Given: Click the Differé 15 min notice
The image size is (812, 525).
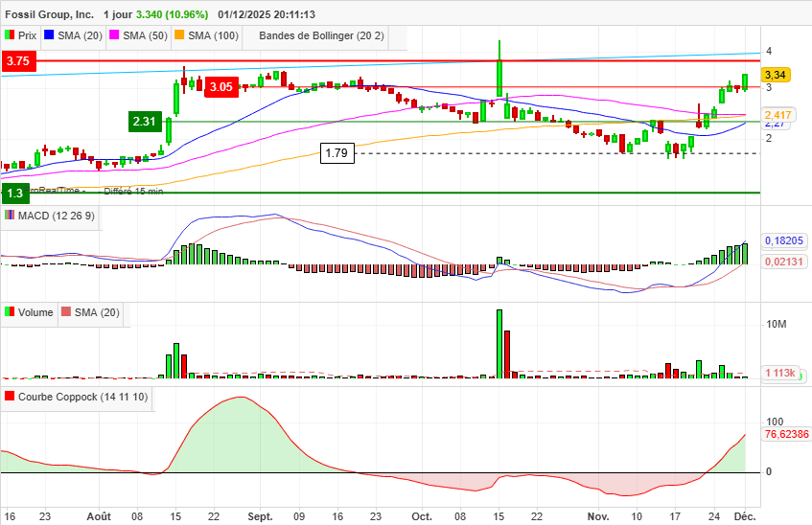Looking at the screenshot, I should 133,191.
